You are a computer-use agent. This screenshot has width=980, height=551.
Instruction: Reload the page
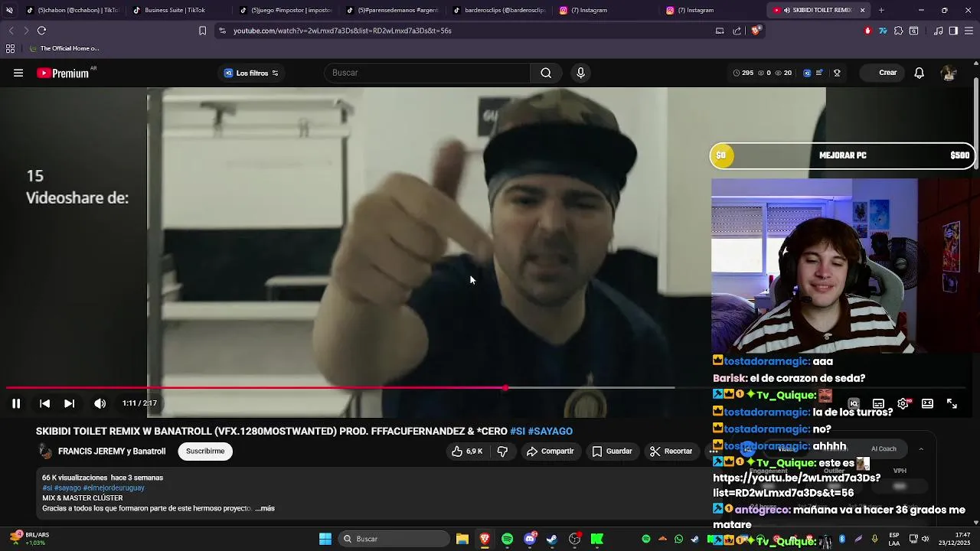click(41, 31)
